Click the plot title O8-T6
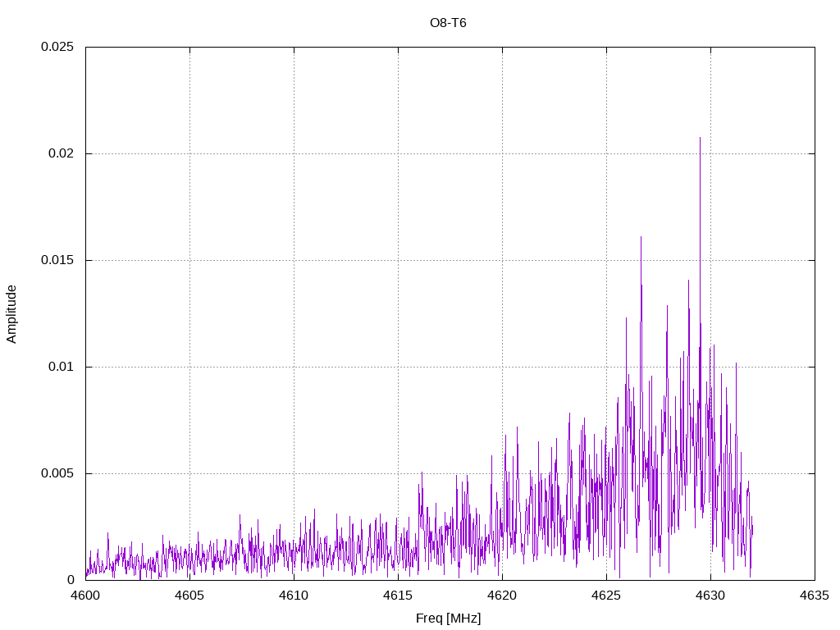This screenshot has width=840, height=630. [x=448, y=23]
